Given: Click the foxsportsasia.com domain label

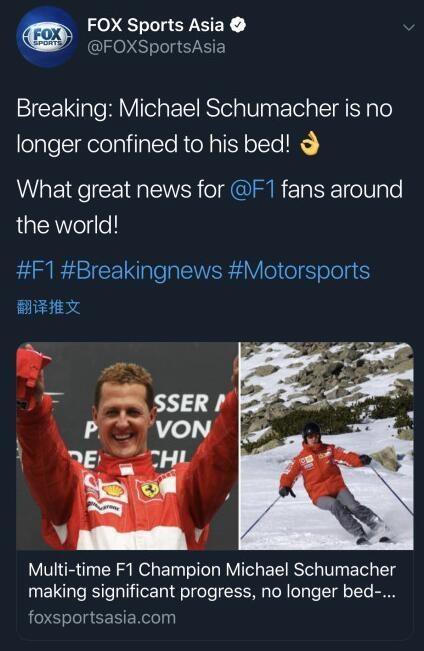Looking at the screenshot, I should click(102, 617).
